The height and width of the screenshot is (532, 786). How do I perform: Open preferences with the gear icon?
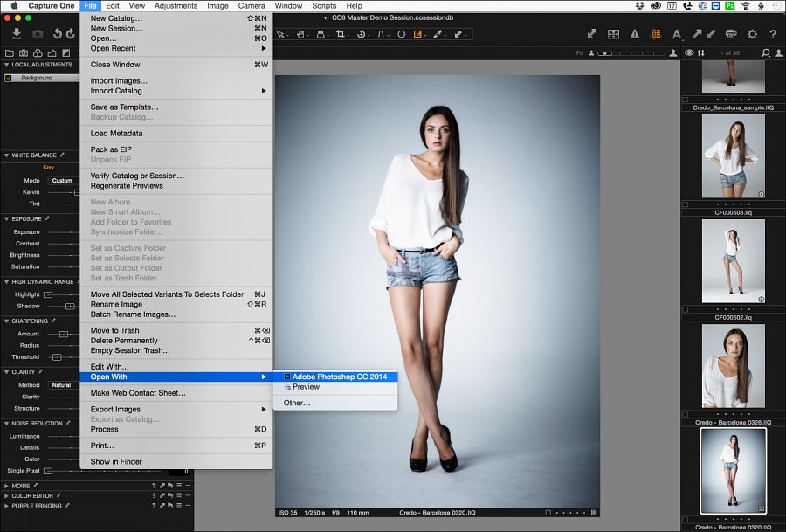752,35
